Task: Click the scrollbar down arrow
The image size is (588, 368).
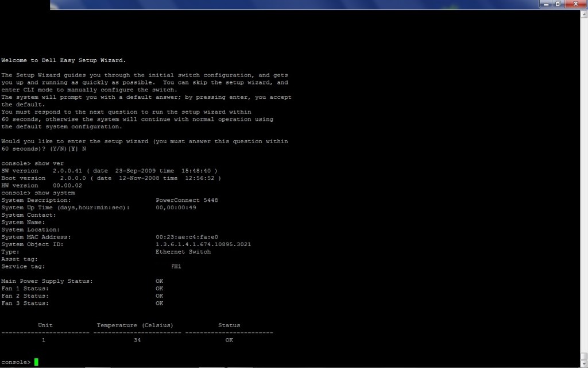Action: click(x=584, y=364)
